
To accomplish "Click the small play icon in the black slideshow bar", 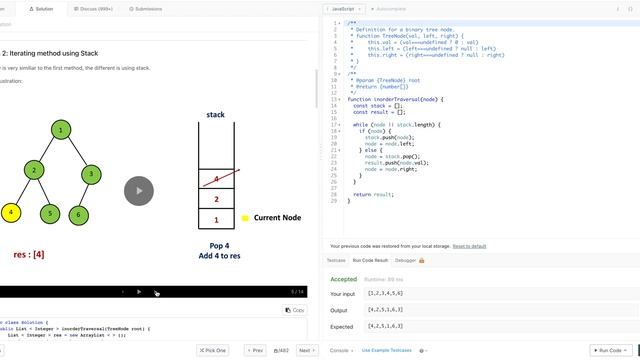I will point(139,292).
